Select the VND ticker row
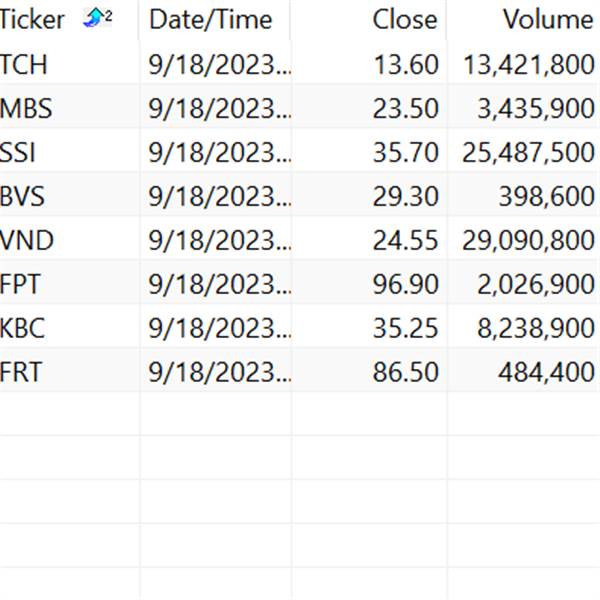The height and width of the screenshot is (600, 600). [x=27, y=241]
